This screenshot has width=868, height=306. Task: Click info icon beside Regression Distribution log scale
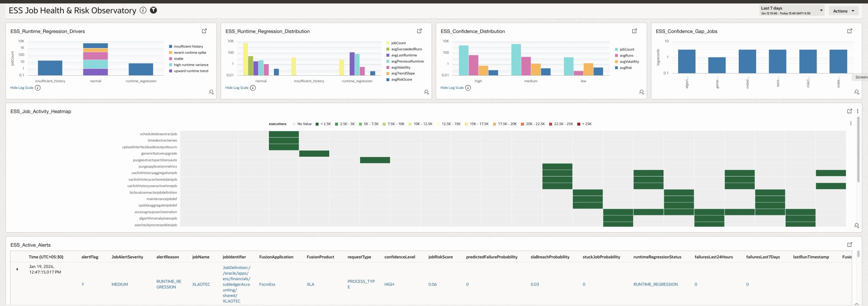(x=253, y=88)
